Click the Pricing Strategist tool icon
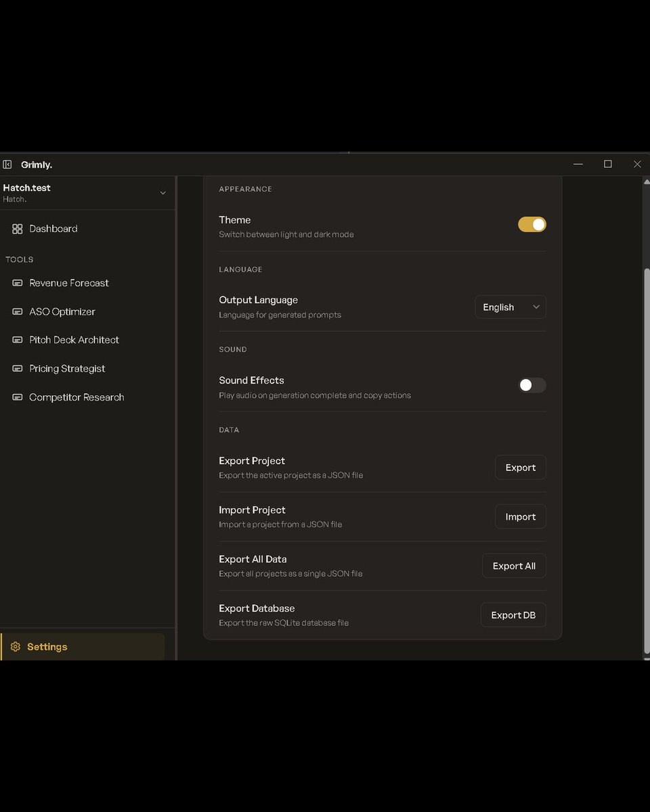This screenshot has width=650, height=812. 18,369
